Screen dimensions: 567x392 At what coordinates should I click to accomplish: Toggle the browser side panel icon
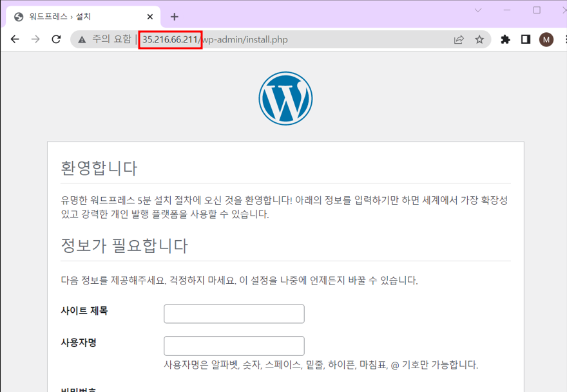pyautogui.click(x=525, y=39)
